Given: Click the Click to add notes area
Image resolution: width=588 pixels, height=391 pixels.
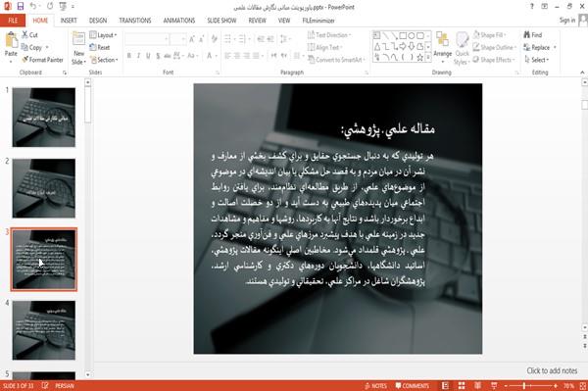Looking at the screenshot, I should [x=552, y=370].
